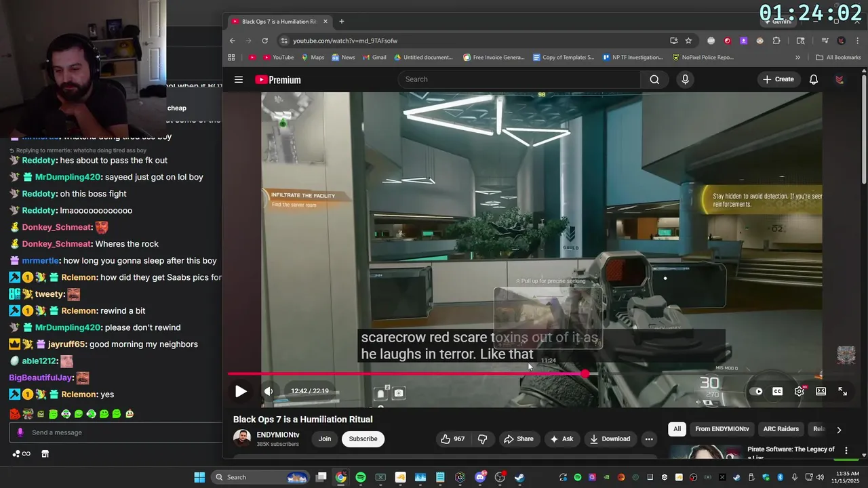Viewport: 868px width, 488px height.
Task: Click the Ask button
Action: coord(561,439)
